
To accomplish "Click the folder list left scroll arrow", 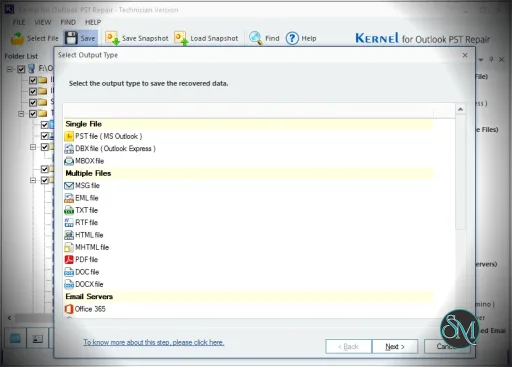I will pyautogui.click(x=10, y=318).
